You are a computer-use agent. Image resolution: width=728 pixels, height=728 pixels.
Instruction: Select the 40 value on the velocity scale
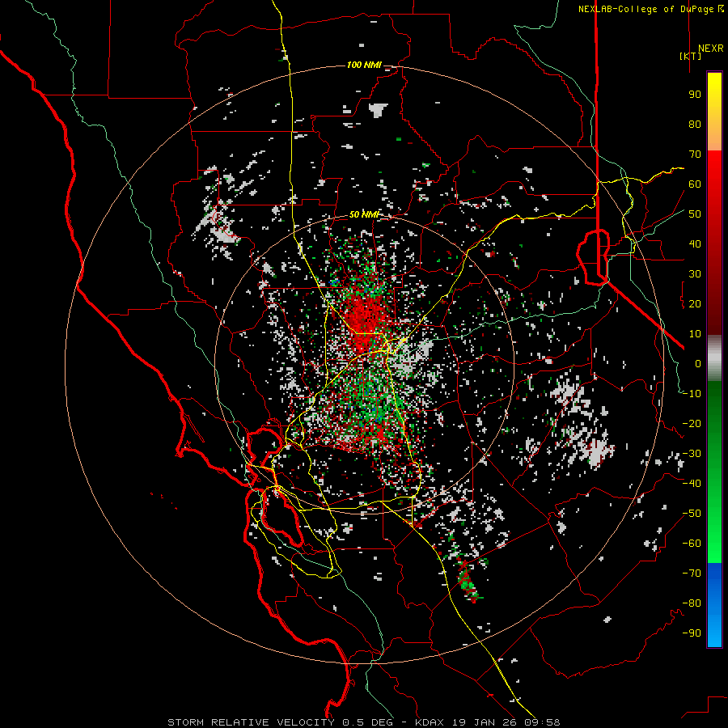point(695,243)
